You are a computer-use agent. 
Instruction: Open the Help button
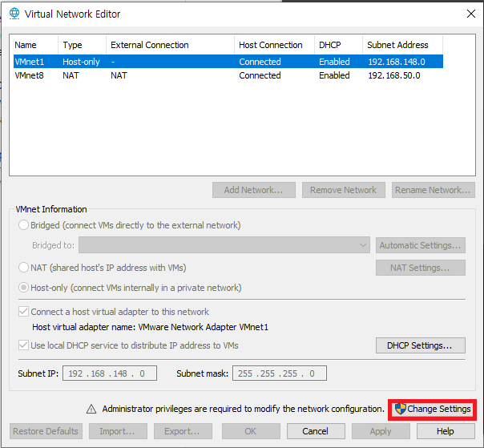coord(446,431)
